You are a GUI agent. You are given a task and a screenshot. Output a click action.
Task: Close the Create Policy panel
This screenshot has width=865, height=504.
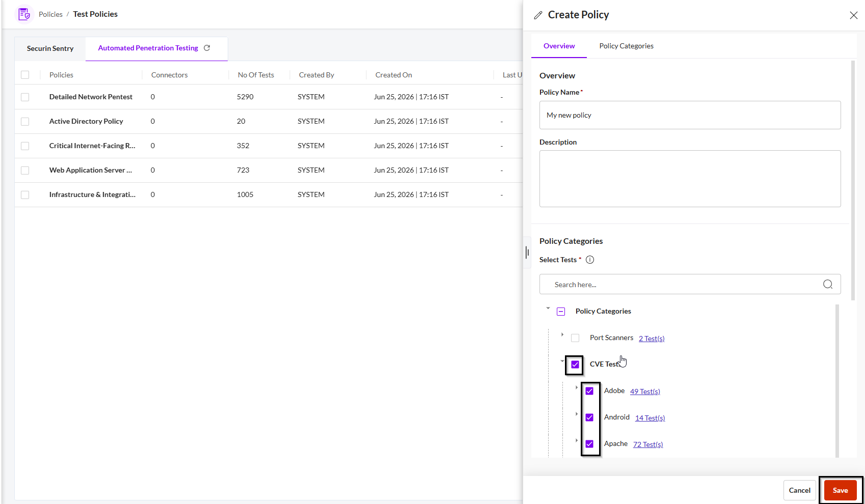854,15
